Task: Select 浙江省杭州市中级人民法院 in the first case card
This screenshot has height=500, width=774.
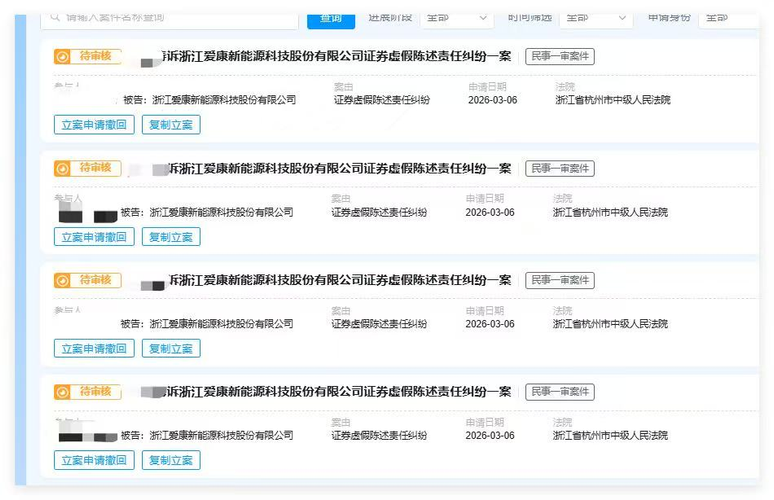Action: pyautogui.click(x=613, y=100)
